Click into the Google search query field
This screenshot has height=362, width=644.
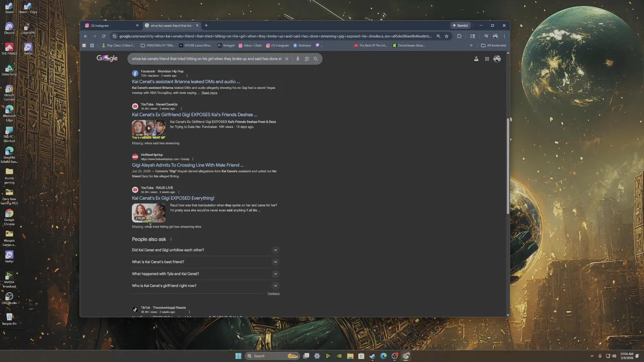point(206,59)
